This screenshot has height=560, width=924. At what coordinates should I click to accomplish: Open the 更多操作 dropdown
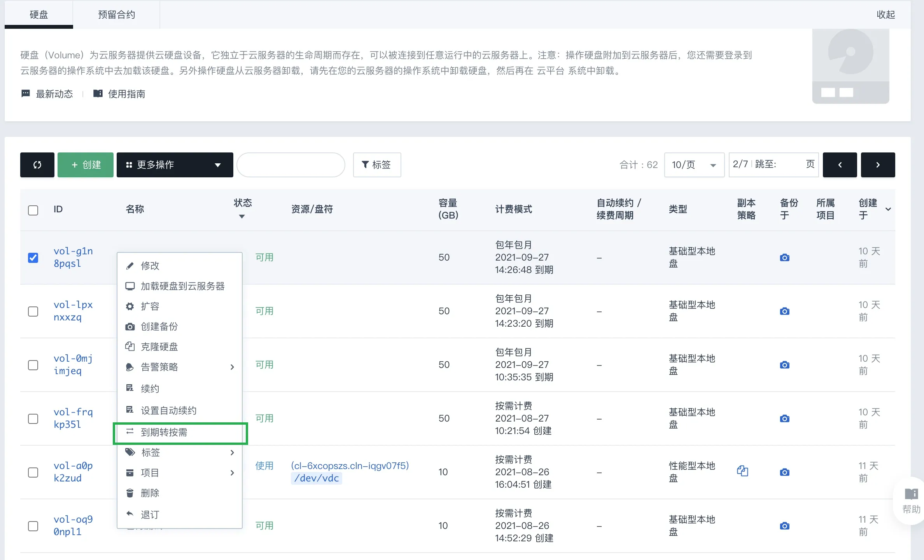tap(175, 165)
